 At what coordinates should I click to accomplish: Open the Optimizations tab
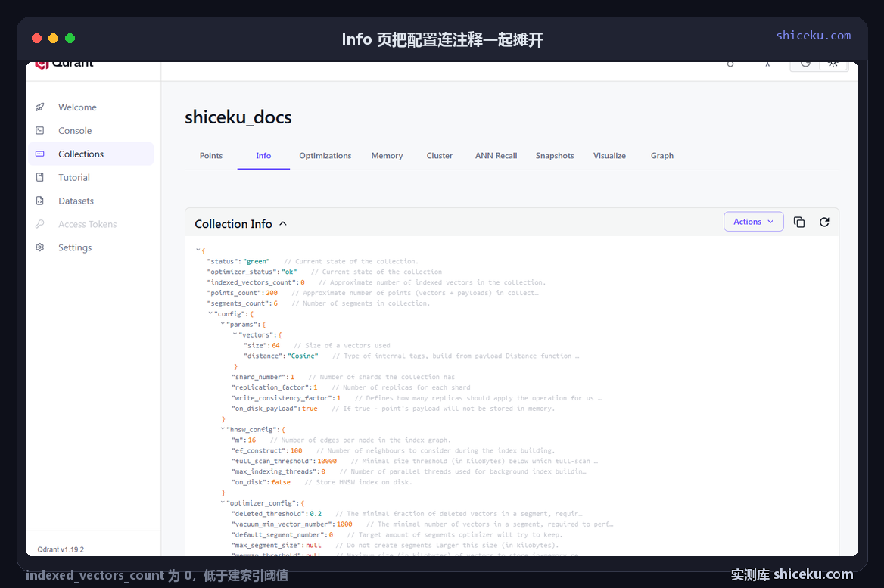[x=325, y=156]
